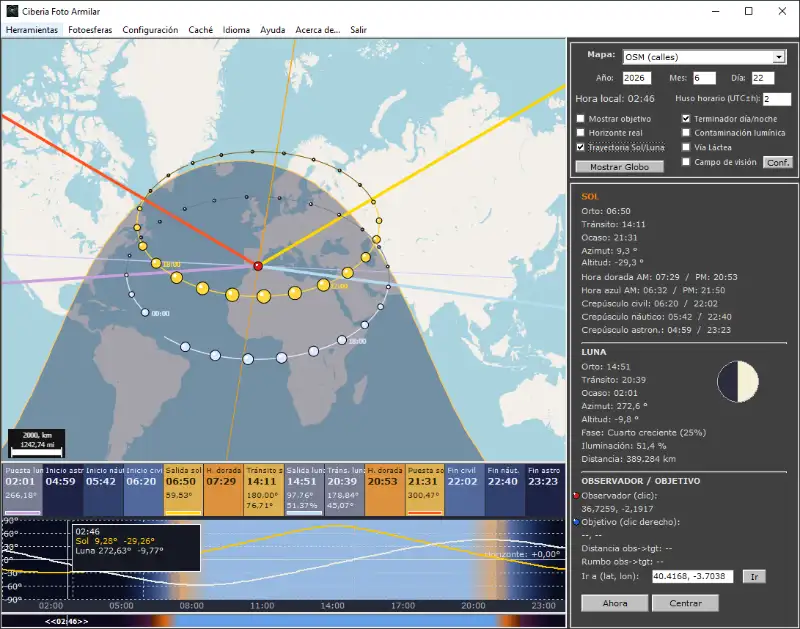This screenshot has height=629, width=800.
Task: Enable the Mostrar objetivo checkbox
Action: pyautogui.click(x=581, y=119)
